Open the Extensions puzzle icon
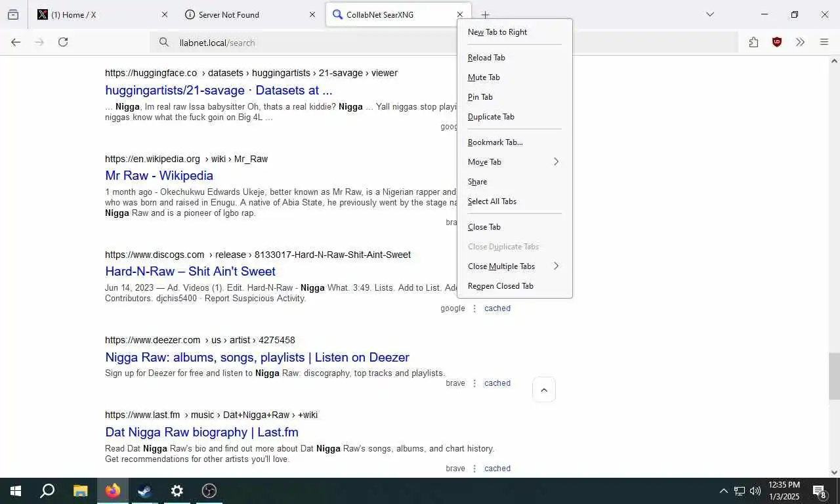 point(753,42)
